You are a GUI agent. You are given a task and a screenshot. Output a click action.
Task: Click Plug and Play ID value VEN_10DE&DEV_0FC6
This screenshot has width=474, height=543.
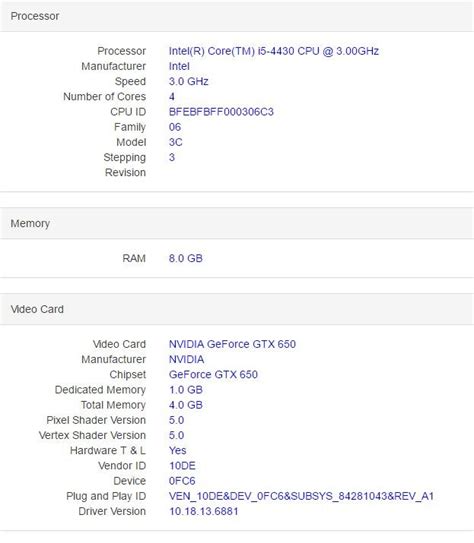[301, 496]
